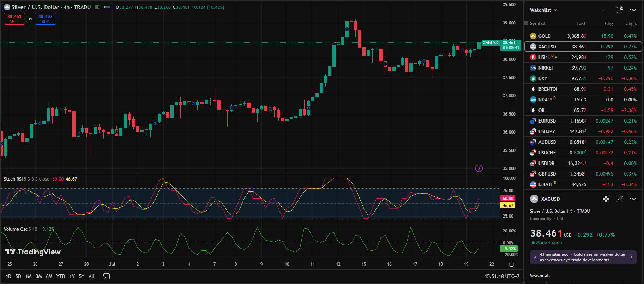Open the three-dot menu in the Watchlist header
Screen dimensions: 644x284
pos(633,10)
